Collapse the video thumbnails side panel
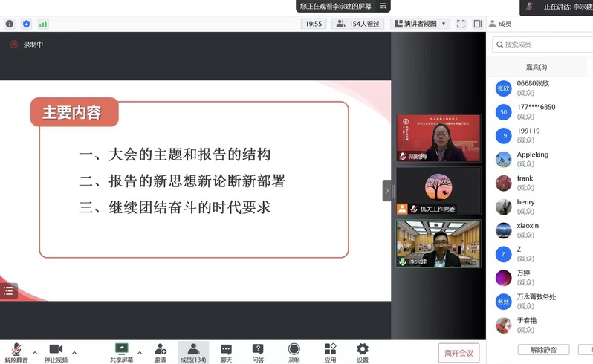 (x=386, y=191)
